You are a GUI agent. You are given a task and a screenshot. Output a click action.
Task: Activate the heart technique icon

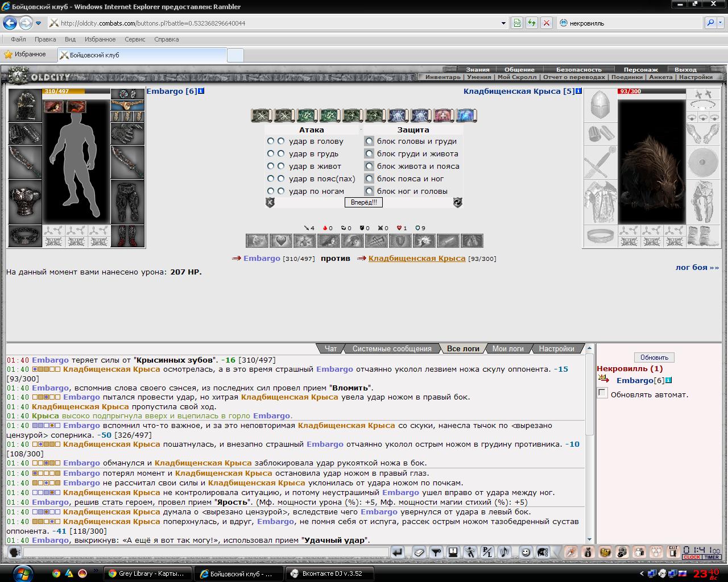click(281, 240)
